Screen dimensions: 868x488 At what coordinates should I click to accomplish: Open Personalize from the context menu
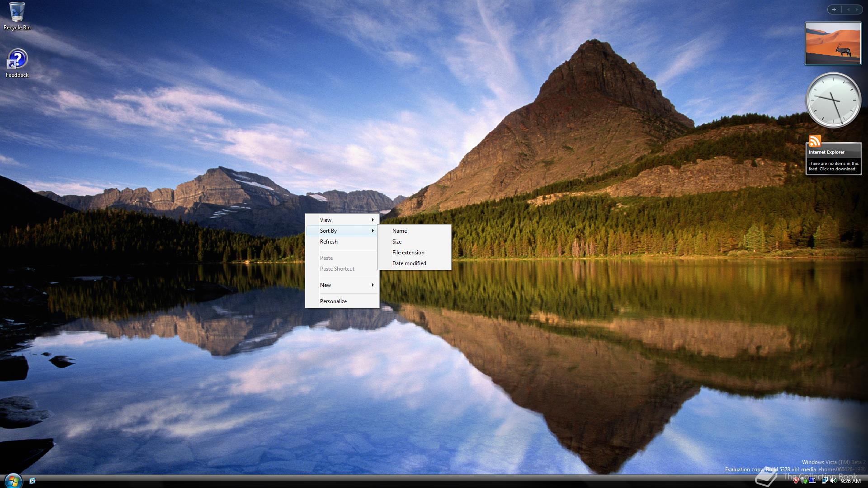click(x=333, y=301)
